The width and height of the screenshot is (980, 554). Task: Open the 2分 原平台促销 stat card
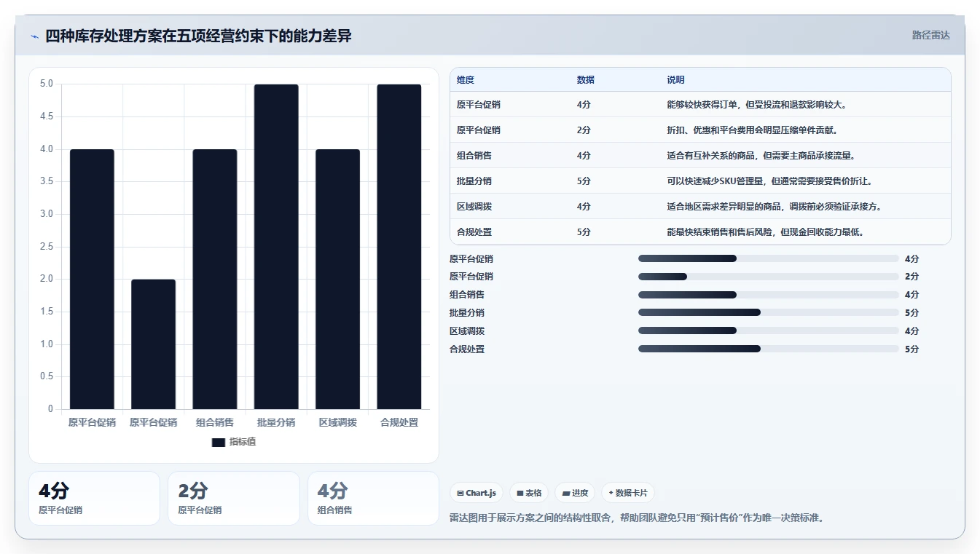234,498
